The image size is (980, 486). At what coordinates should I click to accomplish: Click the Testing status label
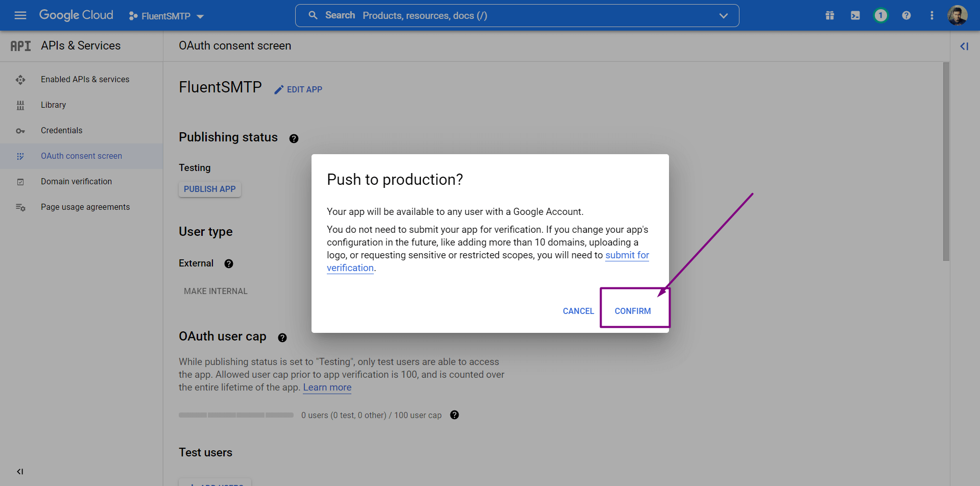[195, 168]
